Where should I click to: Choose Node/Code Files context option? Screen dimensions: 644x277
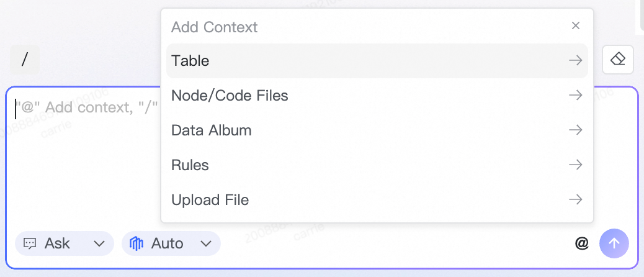tap(230, 96)
